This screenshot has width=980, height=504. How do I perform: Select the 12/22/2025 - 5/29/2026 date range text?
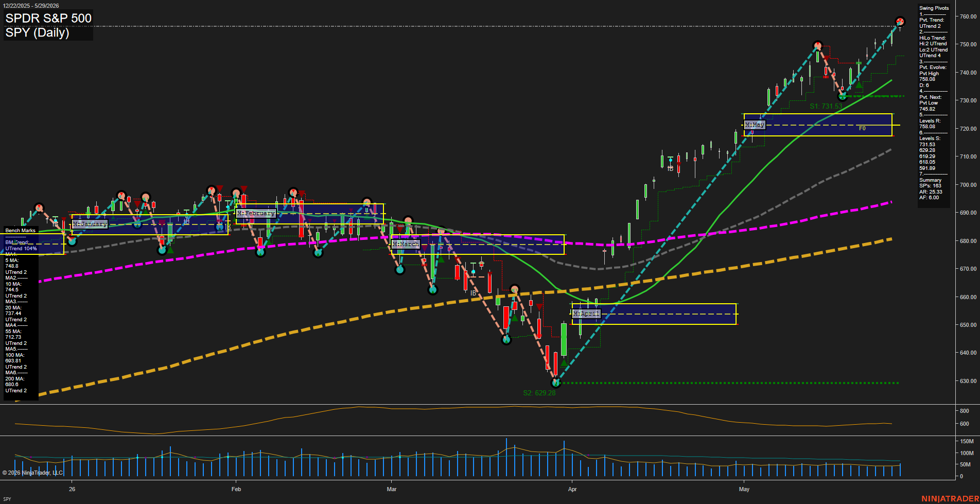click(31, 6)
